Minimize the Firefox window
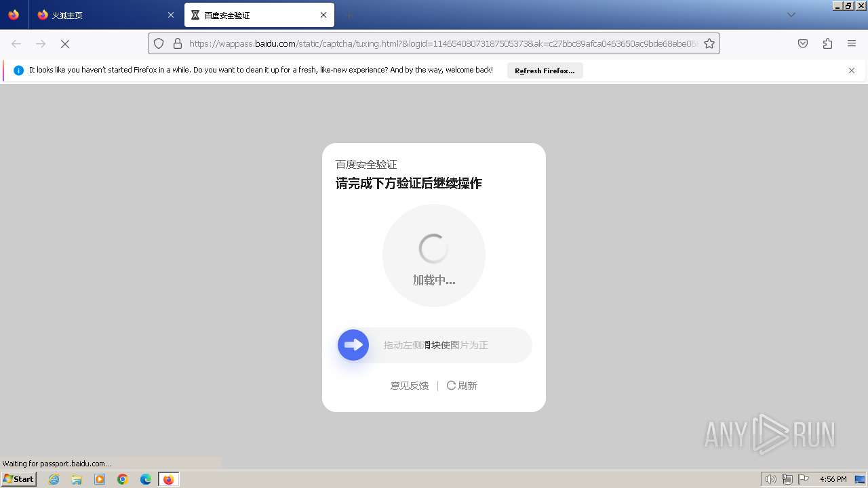 coord(837,5)
